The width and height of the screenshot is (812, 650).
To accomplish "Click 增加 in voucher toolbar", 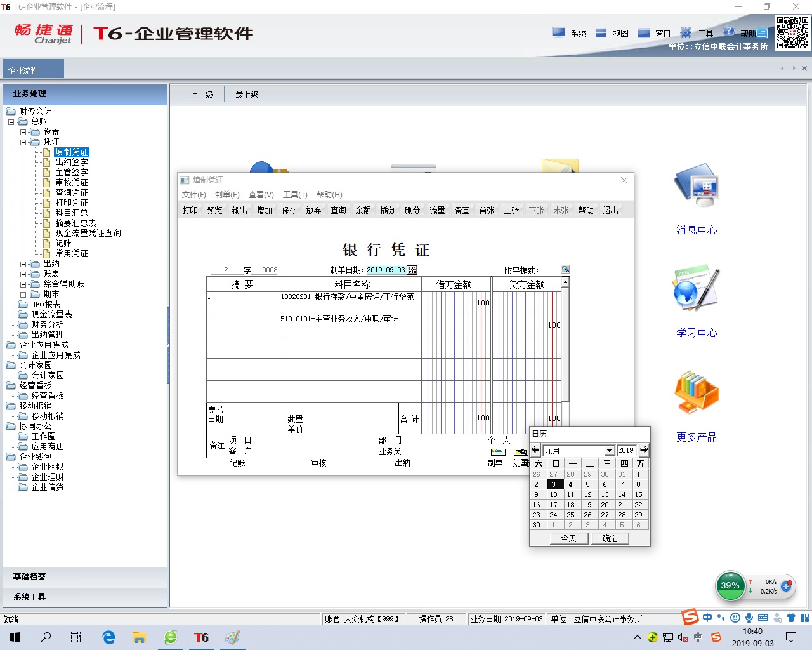I will 265,210.
